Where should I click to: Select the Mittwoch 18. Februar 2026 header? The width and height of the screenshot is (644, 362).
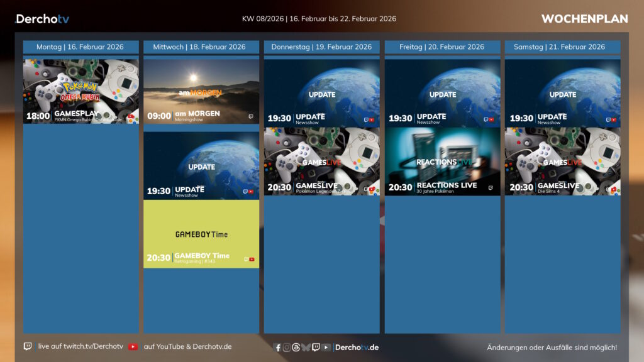pyautogui.click(x=201, y=47)
